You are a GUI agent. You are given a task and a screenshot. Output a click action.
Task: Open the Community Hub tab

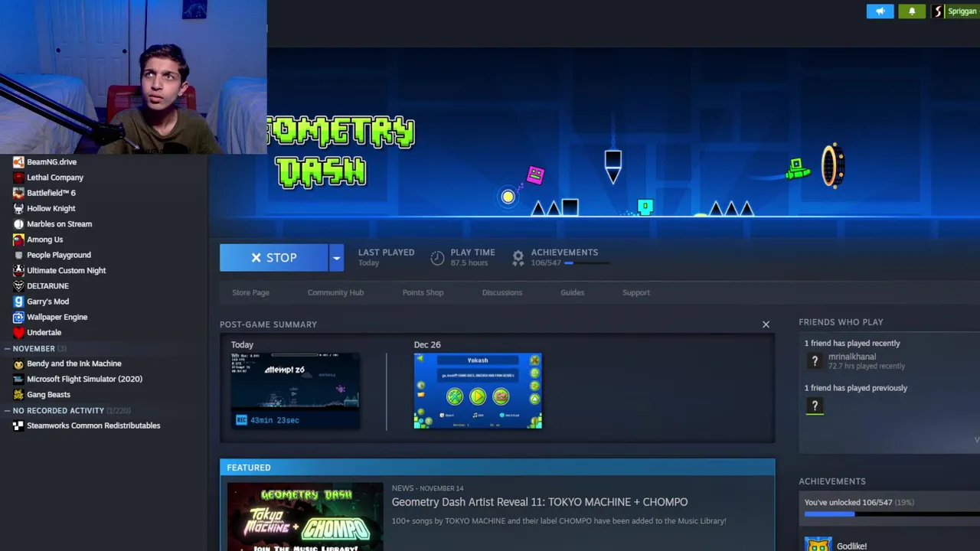(335, 292)
